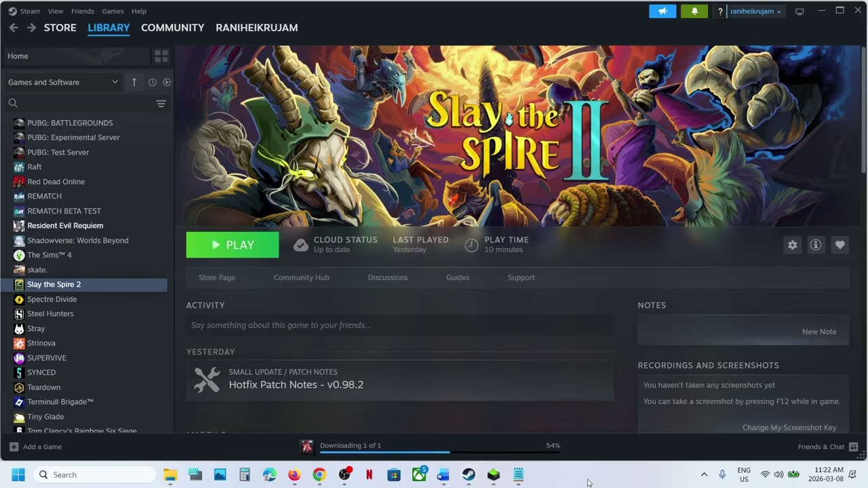This screenshot has height=488, width=868.
Task: Go back with the left arrow
Action: pyautogui.click(x=14, y=28)
